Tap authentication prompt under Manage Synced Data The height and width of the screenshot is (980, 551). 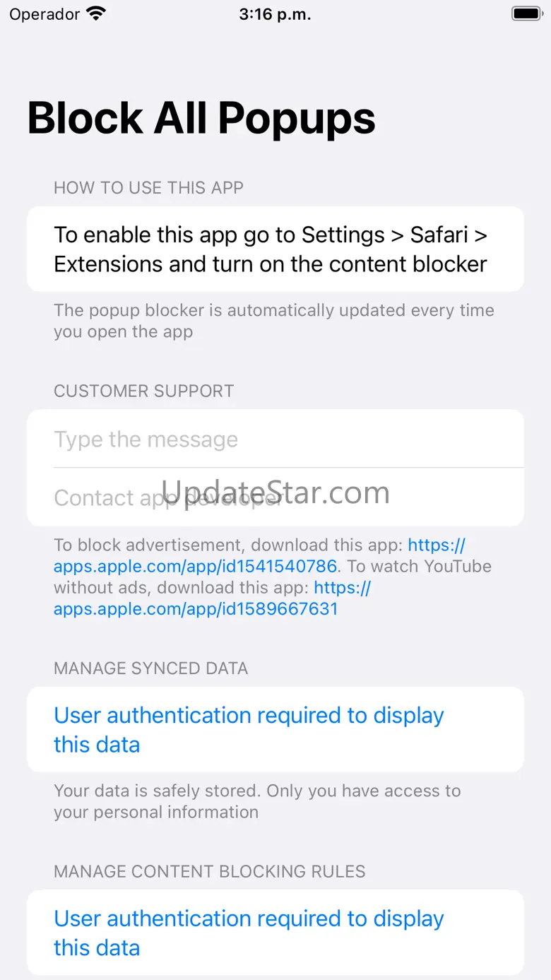tap(275, 729)
